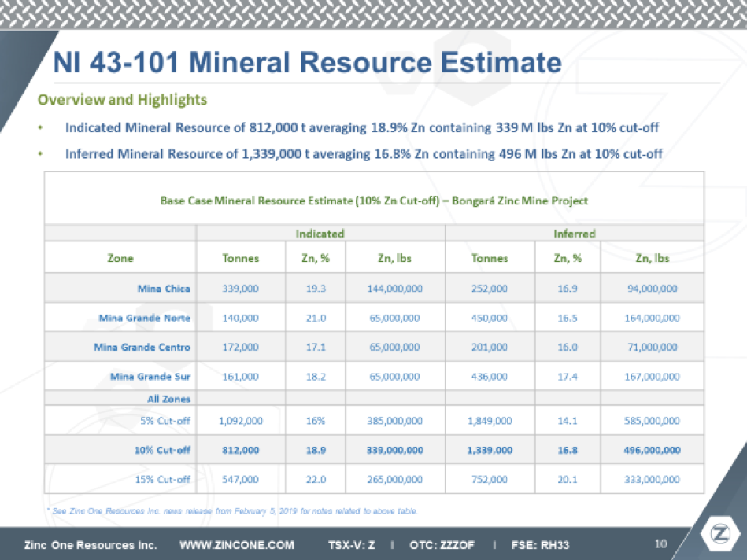Click the '585,000,000' cell
Viewport: 747px width, 560px height.
click(x=653, y=421)
